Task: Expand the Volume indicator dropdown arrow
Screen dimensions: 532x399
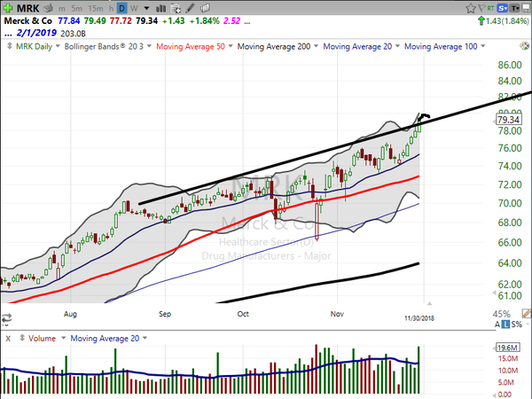Action: click(x=63, y=338)
